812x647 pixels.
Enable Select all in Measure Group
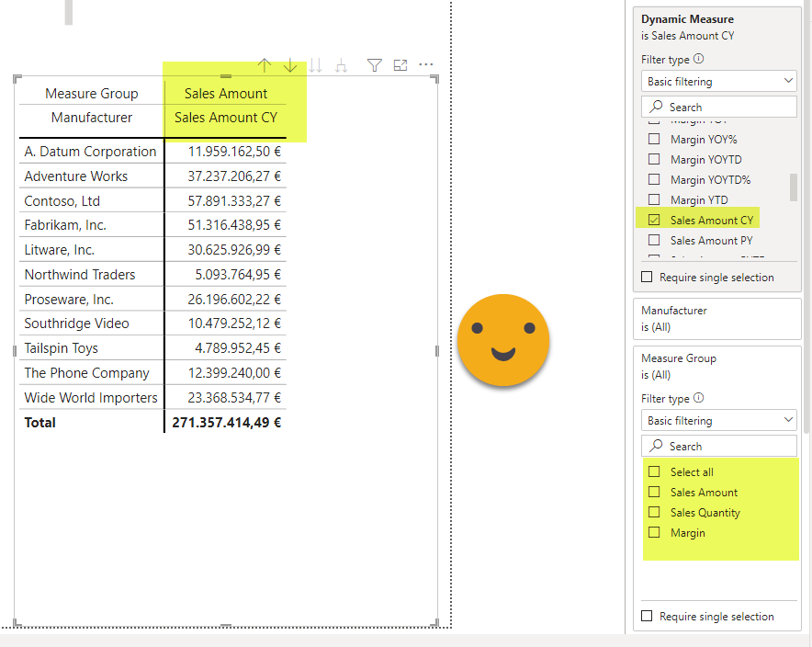[x=654, y=472]
